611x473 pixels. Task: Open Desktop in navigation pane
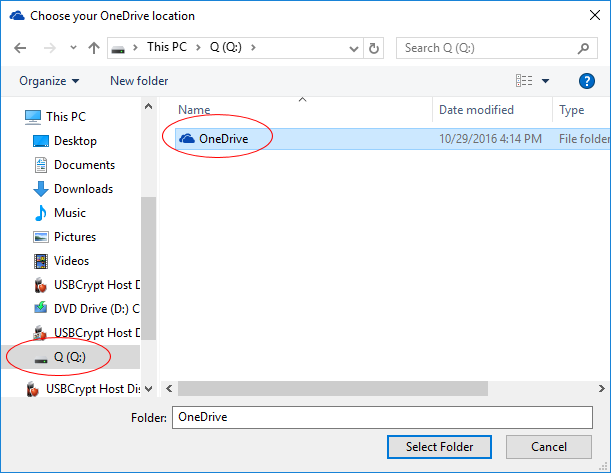coord(75,141)
